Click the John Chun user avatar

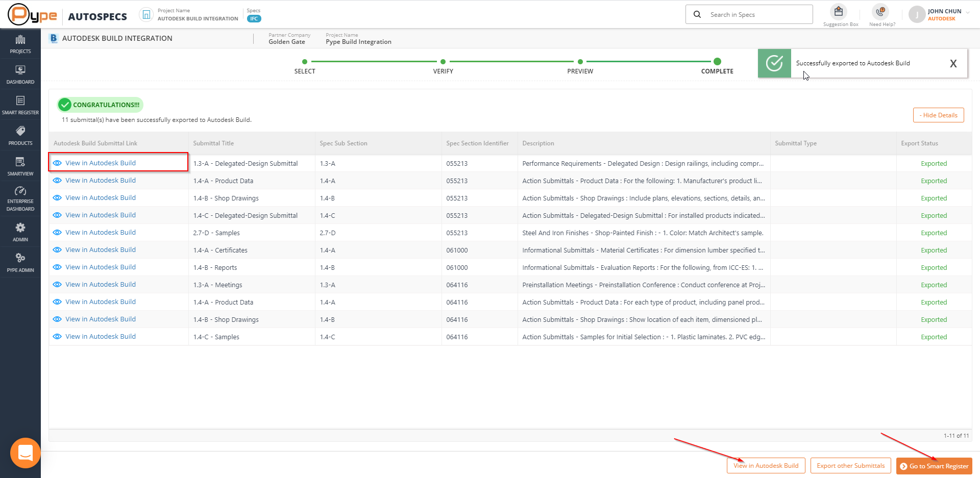[x=917, y=15]
